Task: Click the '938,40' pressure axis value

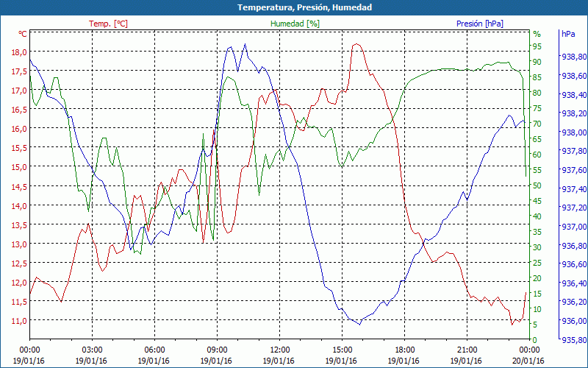Action: pyautogui.click(x=574, y=95)
